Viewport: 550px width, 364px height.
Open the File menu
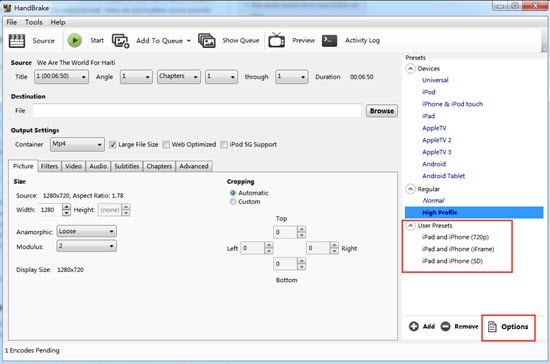click(12, 22)
